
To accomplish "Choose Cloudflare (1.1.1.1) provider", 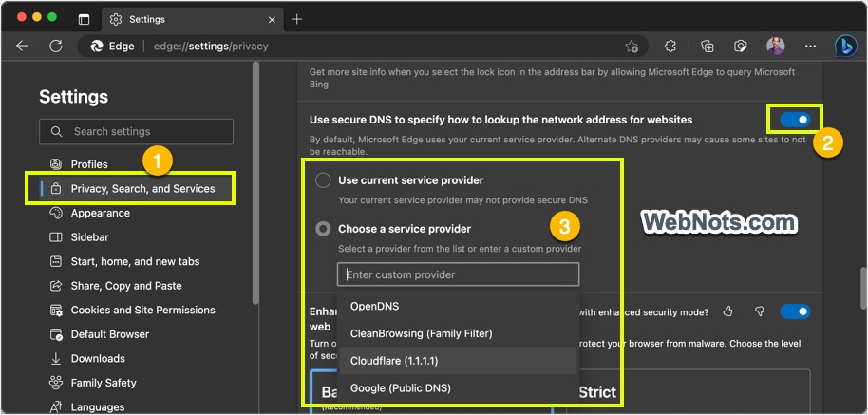I will [457, 361].
